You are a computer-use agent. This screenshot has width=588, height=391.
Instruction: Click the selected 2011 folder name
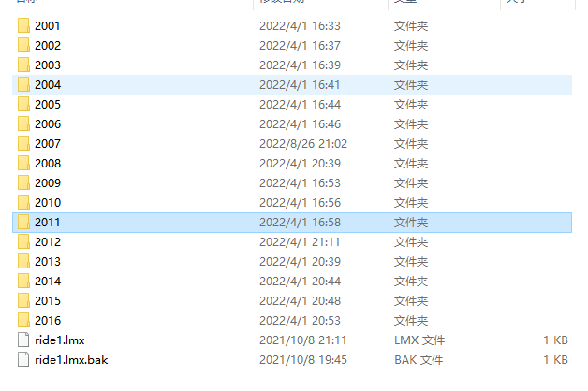coord(48,223)
